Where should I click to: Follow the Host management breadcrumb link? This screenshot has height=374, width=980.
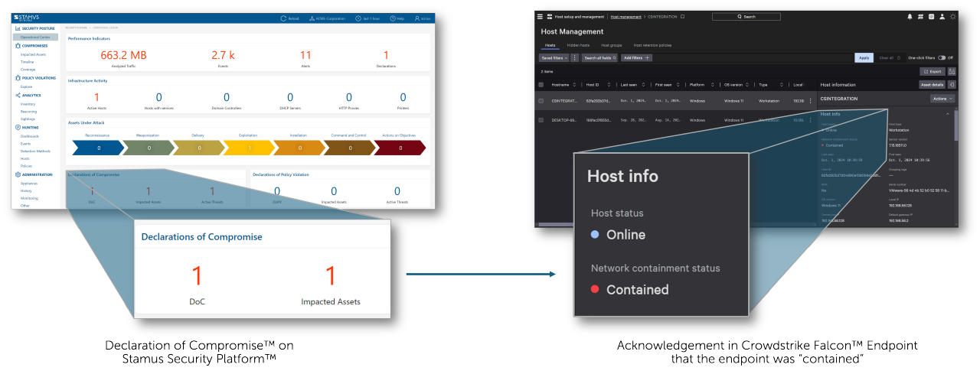coord(626,17)
